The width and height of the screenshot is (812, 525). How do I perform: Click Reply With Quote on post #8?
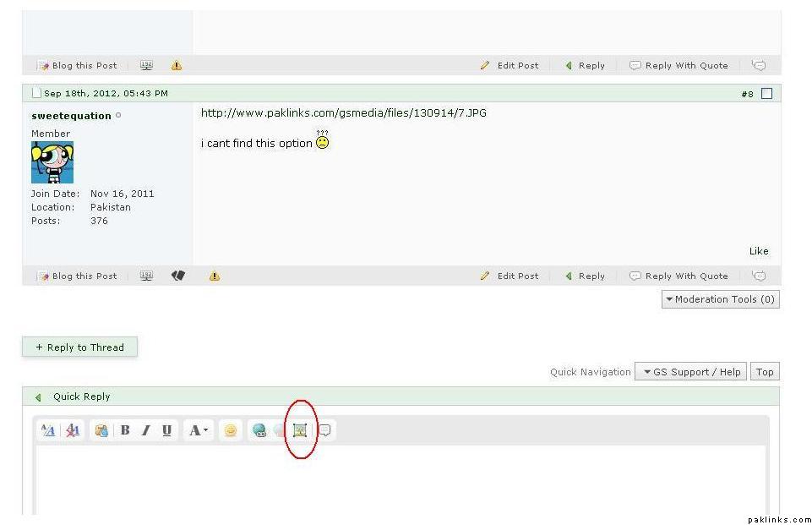678,276
